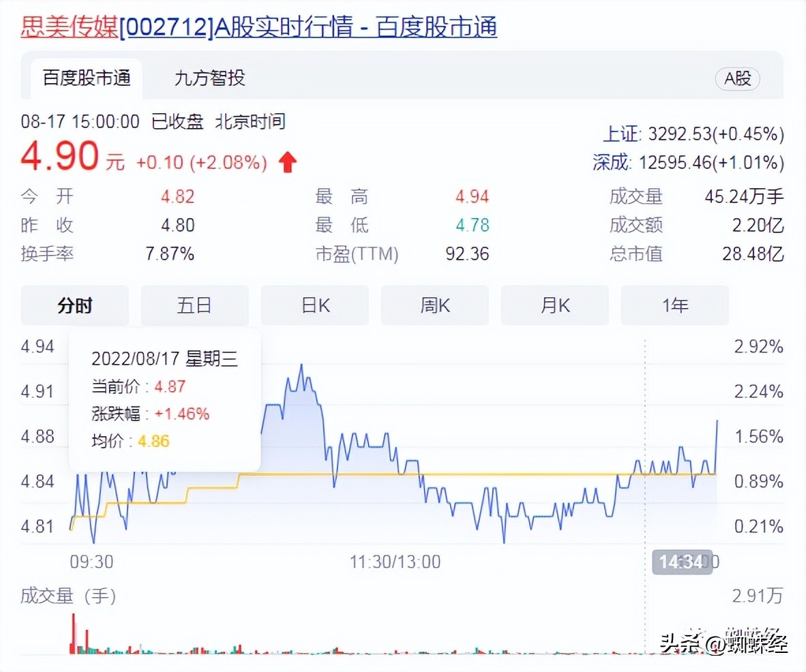Viewport: 806px width, 672px height.
Task: Select the 分时 intraday chart view
Action: click(74, 305)
